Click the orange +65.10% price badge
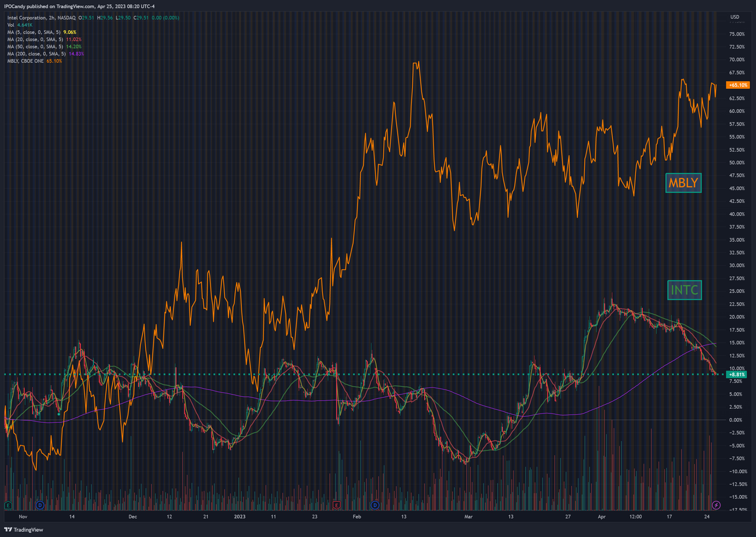 tap(738, 85)
